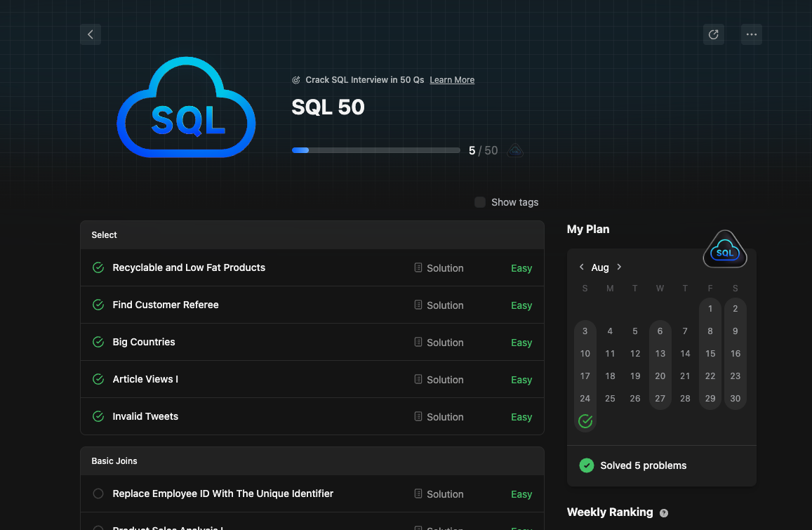
Task: Select Aug 15 in the calendar
Action: [x=710, y=353]
